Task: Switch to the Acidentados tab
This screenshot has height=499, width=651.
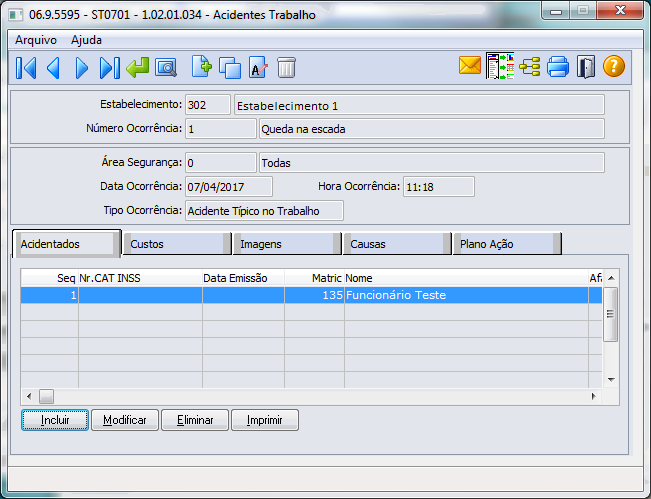Action: [66, 244]
